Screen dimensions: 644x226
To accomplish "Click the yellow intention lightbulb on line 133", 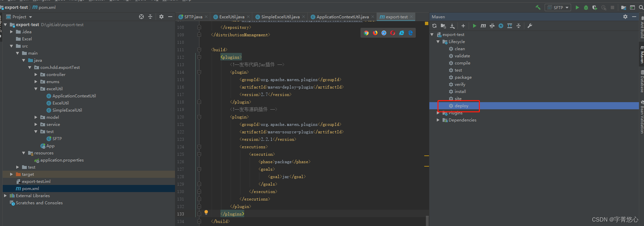I will coord(206,213).
